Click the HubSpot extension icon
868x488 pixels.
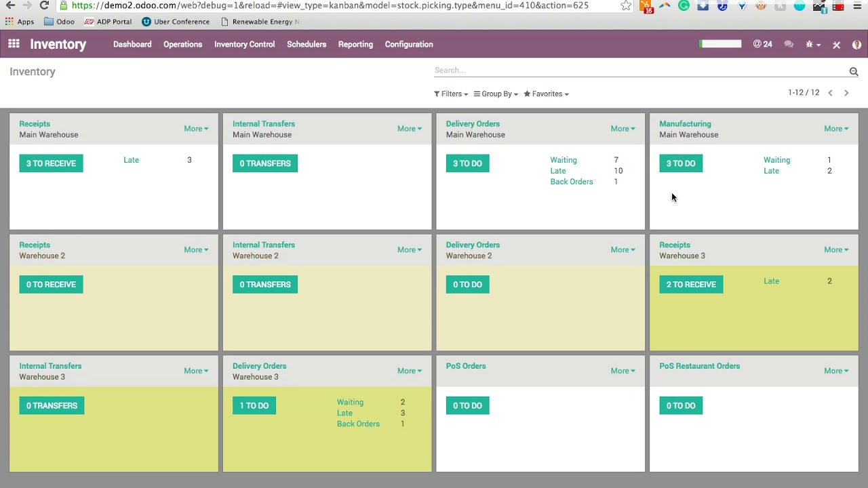[646, 6]
